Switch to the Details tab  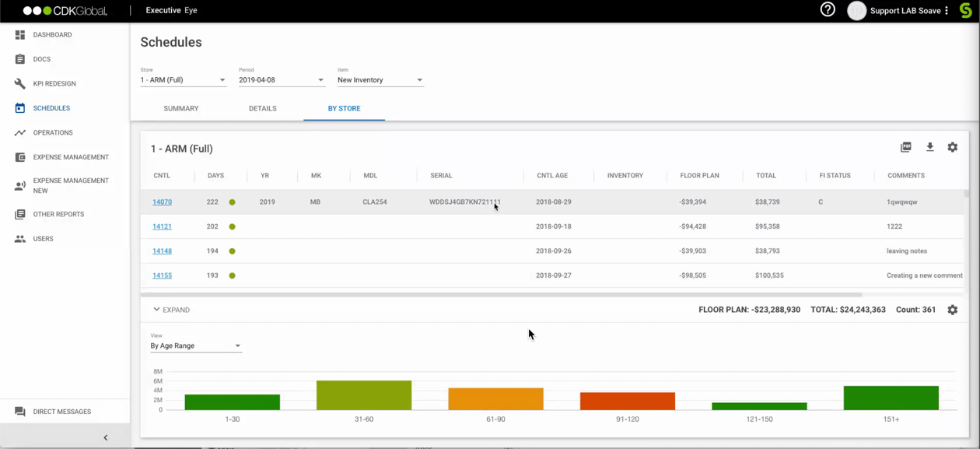coord(262,109)
